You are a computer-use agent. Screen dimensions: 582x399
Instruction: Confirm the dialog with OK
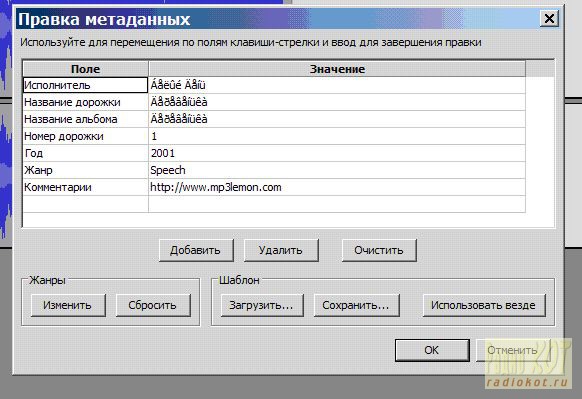(432, 350)
